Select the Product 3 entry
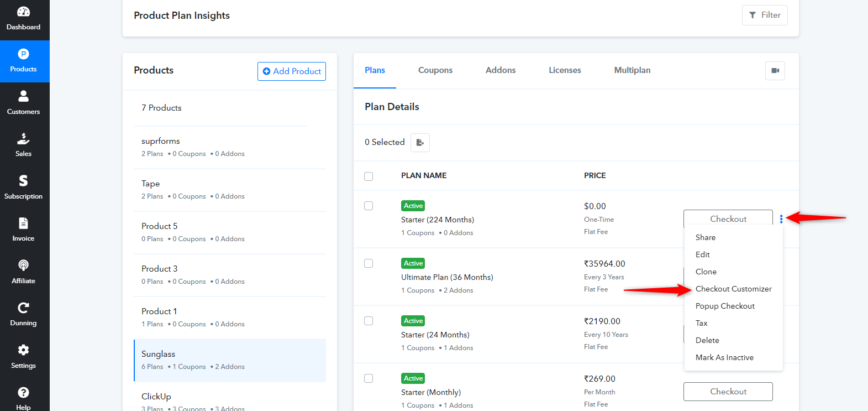Screen dimensions: 868x411 [230, 275]
